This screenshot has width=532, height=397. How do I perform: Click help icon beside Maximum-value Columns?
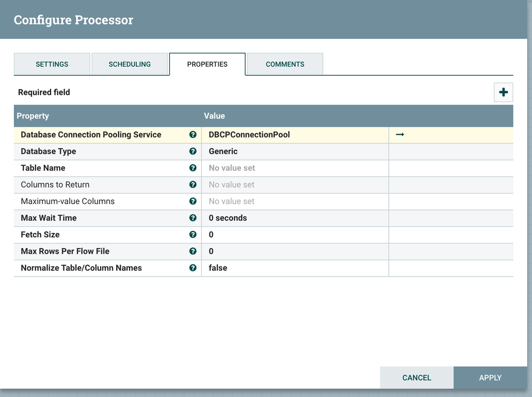tap(193, 201)
